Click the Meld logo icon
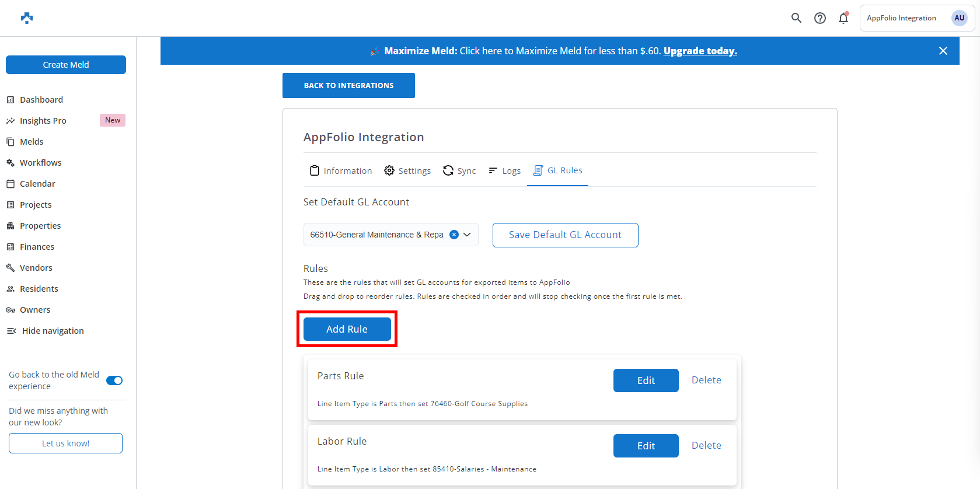This screenshot has width=980, height=489. tap(27, 18)
